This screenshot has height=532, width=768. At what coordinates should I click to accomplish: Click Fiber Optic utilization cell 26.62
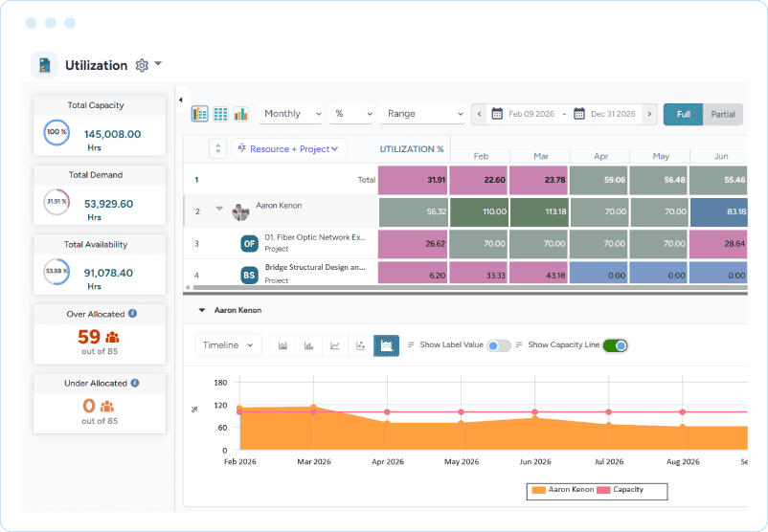click(x=413, y=243)
